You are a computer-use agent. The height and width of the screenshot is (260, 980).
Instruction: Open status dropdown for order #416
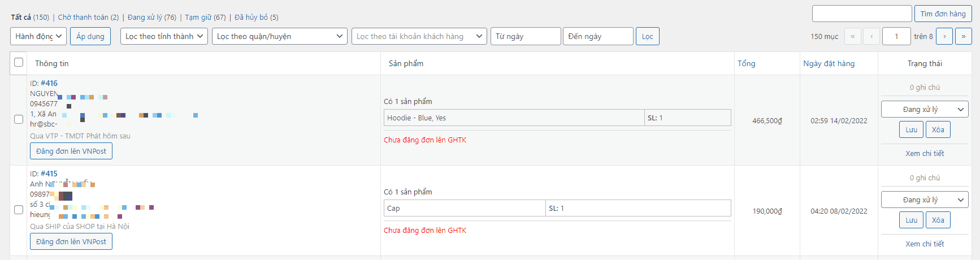[x=925, y=109]
